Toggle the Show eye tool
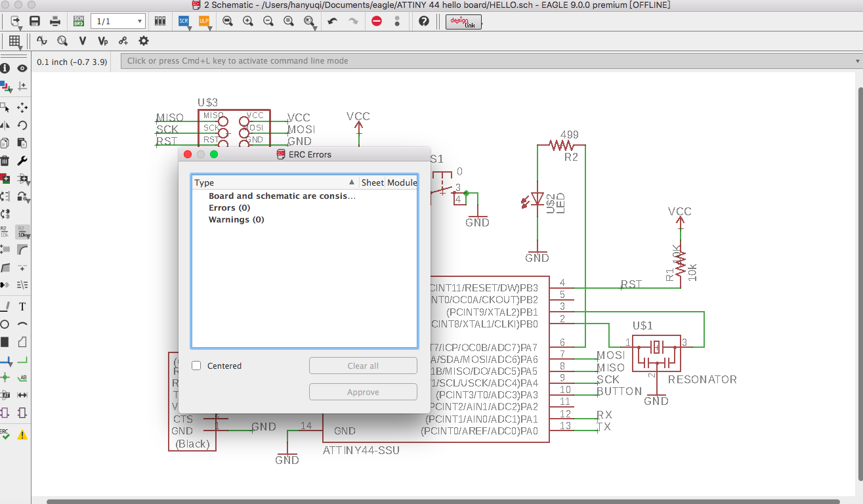 22,68
